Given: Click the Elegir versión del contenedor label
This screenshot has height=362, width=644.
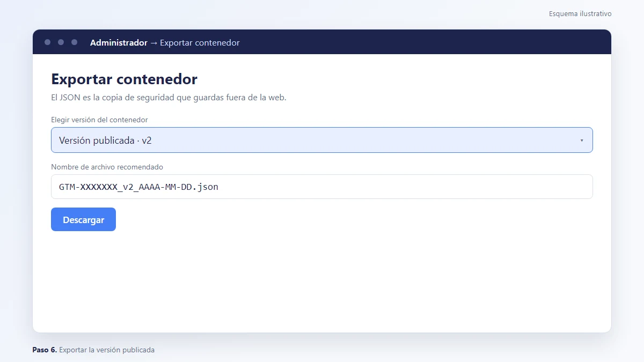Looking at the screenshot, I should [99, 120].
